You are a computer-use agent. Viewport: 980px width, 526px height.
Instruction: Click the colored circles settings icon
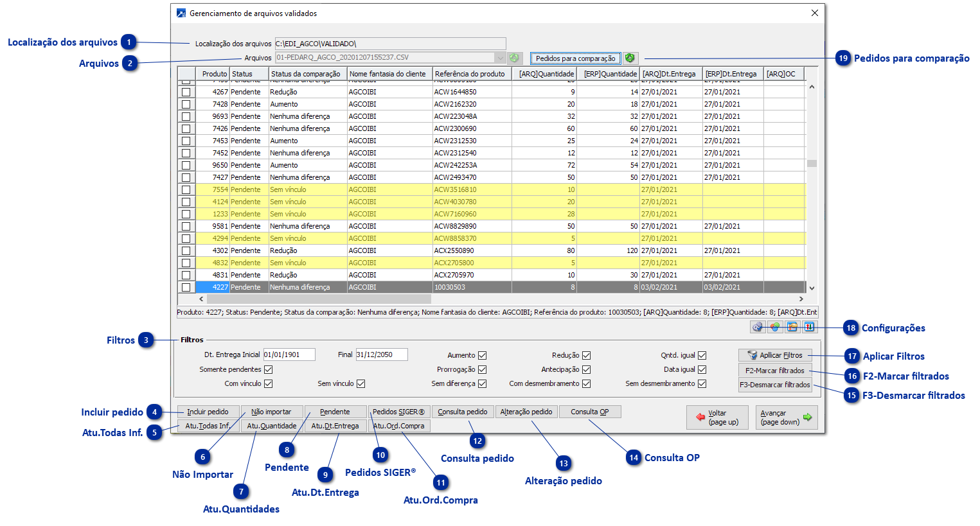point(775,327)
